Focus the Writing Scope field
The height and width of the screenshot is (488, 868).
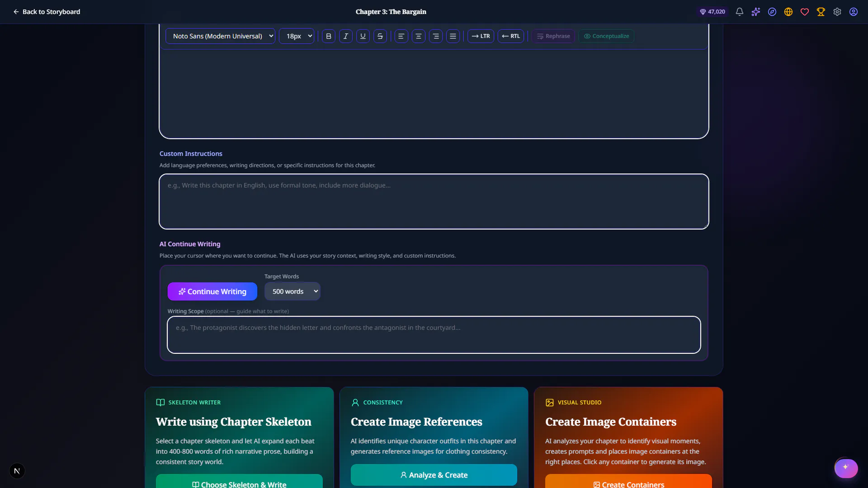tap(434, 335)
